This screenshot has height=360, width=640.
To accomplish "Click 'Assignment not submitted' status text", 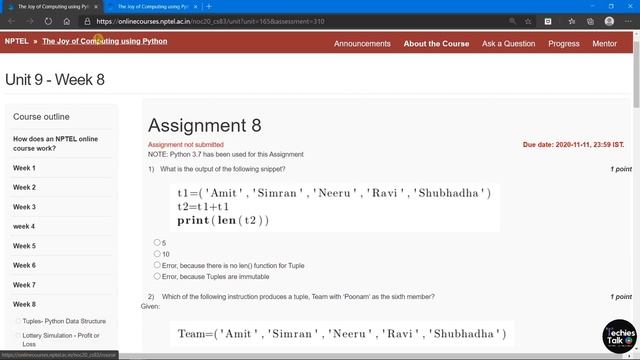I will tap(186, 144).
